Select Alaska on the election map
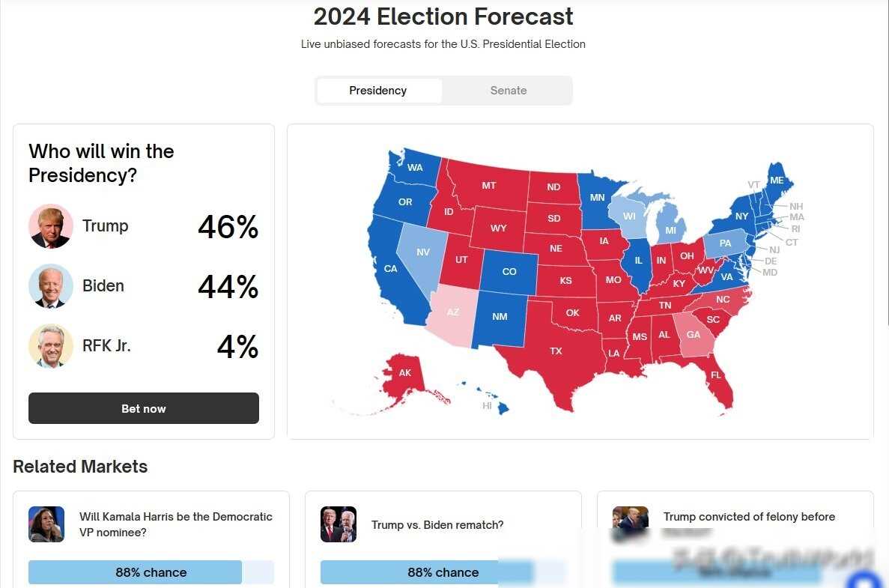This screenshot has height=588, width=889. [x=404, y=373]
